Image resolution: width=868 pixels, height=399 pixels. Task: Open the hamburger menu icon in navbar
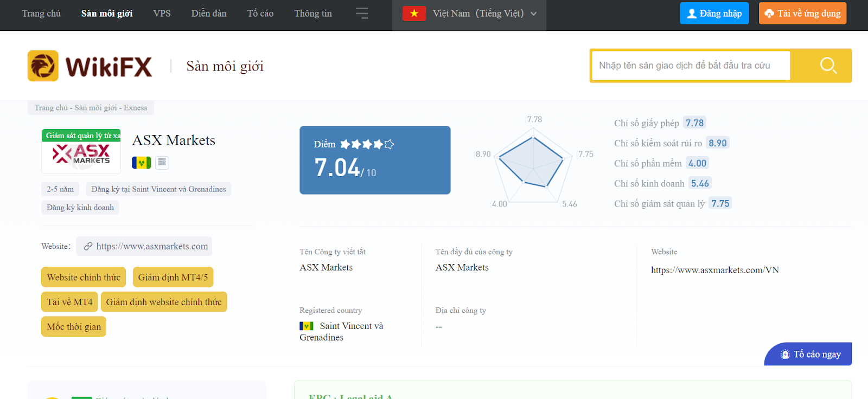[362, 14]
